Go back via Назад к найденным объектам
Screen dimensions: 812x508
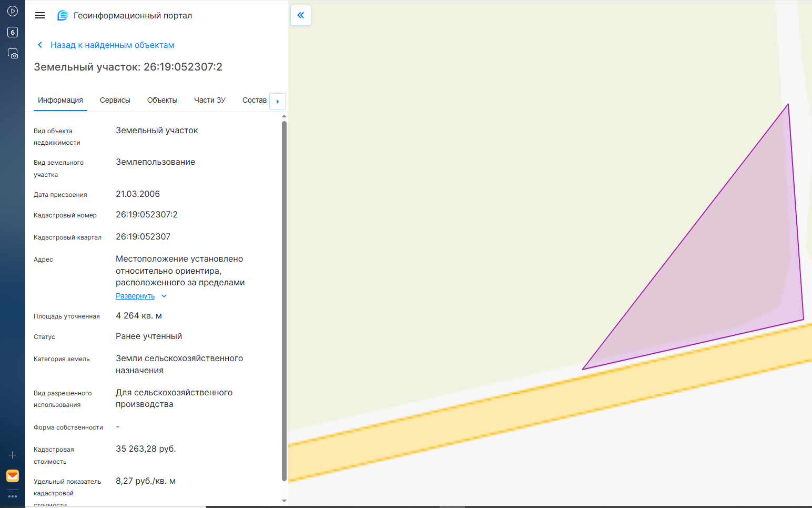(x=113, y=45)
